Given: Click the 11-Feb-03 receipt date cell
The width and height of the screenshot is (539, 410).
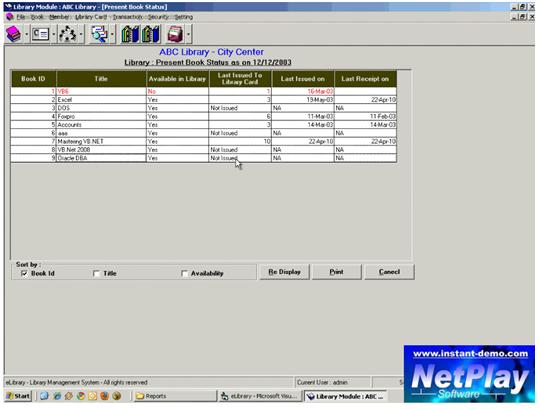Looking at the screenshot, I should coord(365,116).
